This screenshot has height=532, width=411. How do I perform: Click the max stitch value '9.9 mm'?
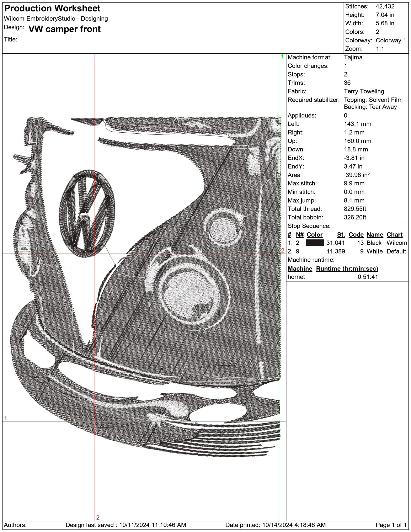point(354,183)
